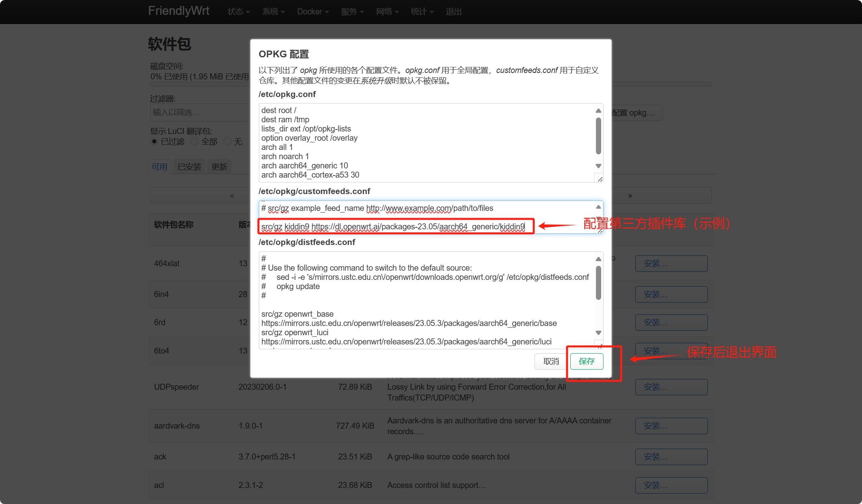Open the 服务 dropdown menu
This screenshot has height=504, width=862.
pos(352,12)
